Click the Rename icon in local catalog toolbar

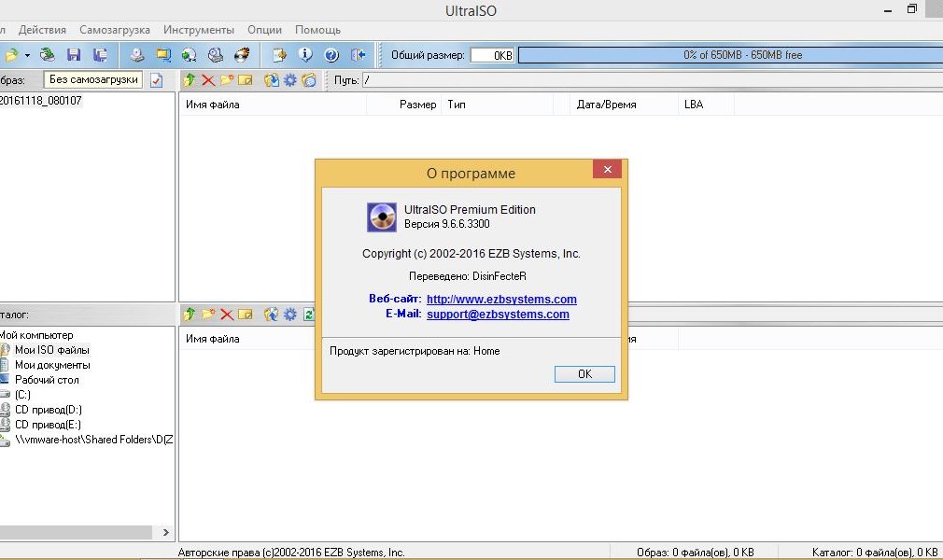pos(246,314)
